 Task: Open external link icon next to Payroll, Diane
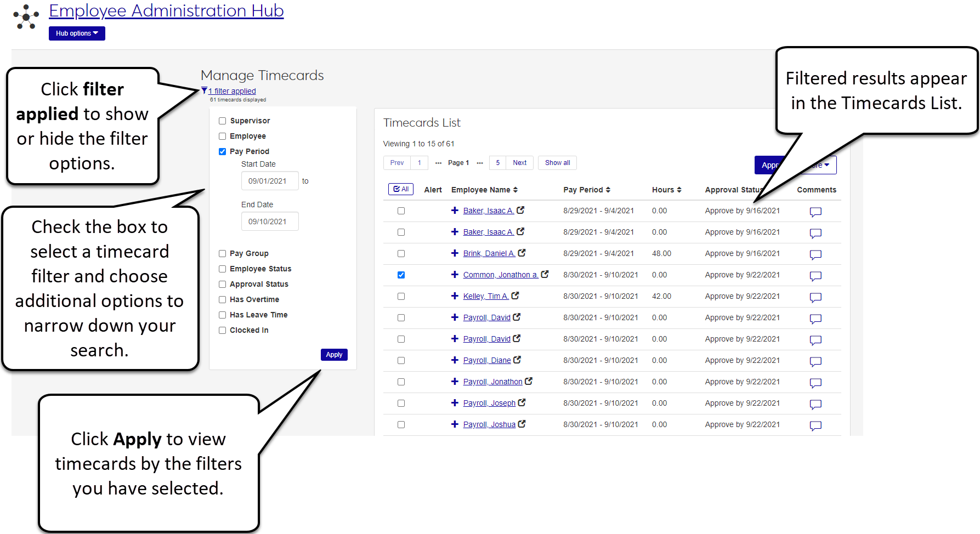pyautogui.click(x=517, y=360)
